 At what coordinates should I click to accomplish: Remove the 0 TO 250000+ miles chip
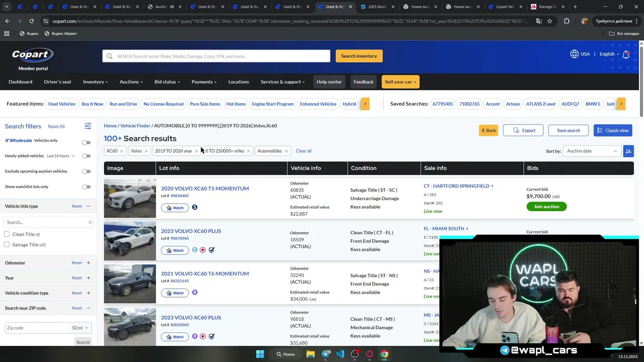pos(249,151)
